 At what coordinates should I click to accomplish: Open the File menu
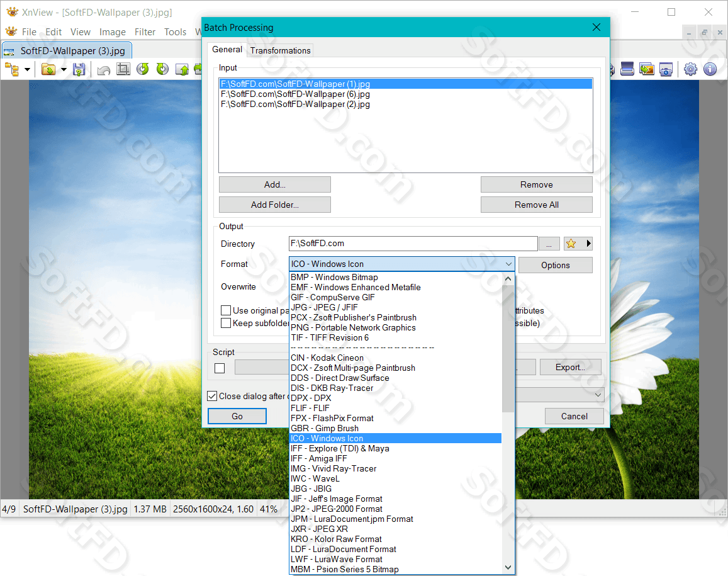pyautogui.click(x=29, y=32)
